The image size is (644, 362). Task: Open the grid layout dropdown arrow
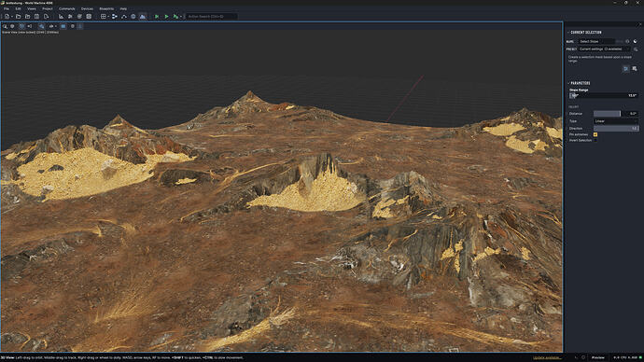pos(108,17)
